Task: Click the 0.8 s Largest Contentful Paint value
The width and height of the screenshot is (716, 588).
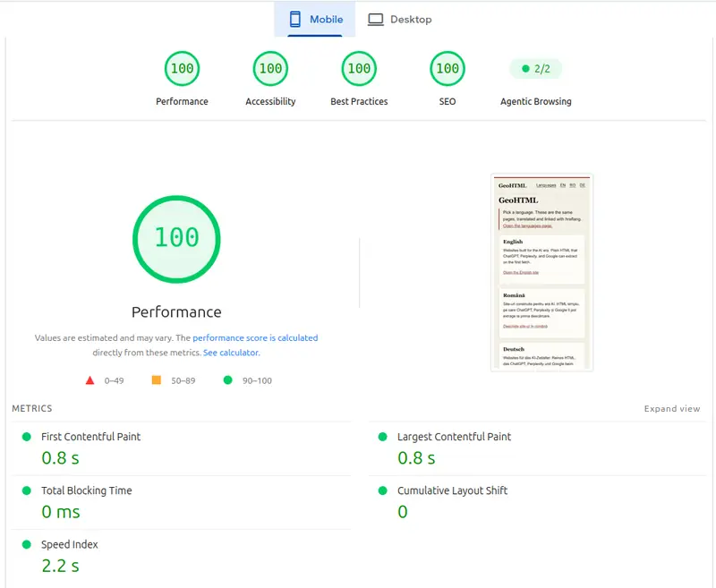Action: coord(416,458)
